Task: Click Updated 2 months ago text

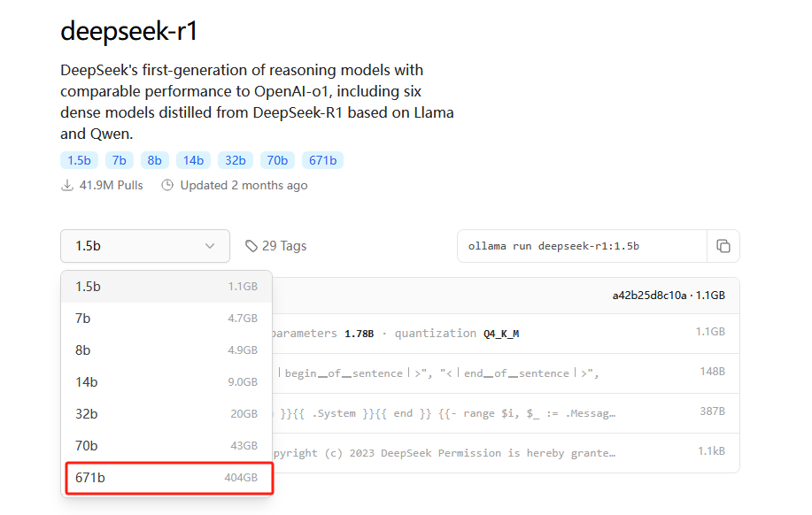Action: (244, 185)
